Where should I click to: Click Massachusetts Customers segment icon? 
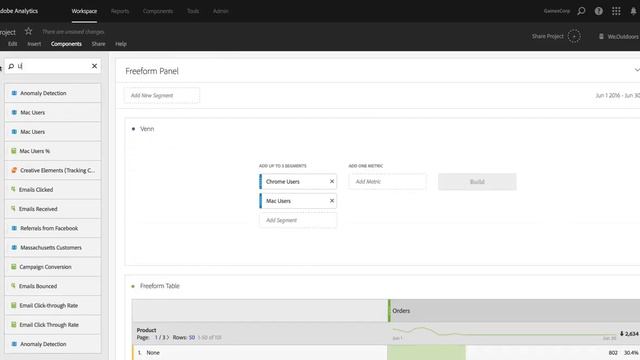click(14, 248)
